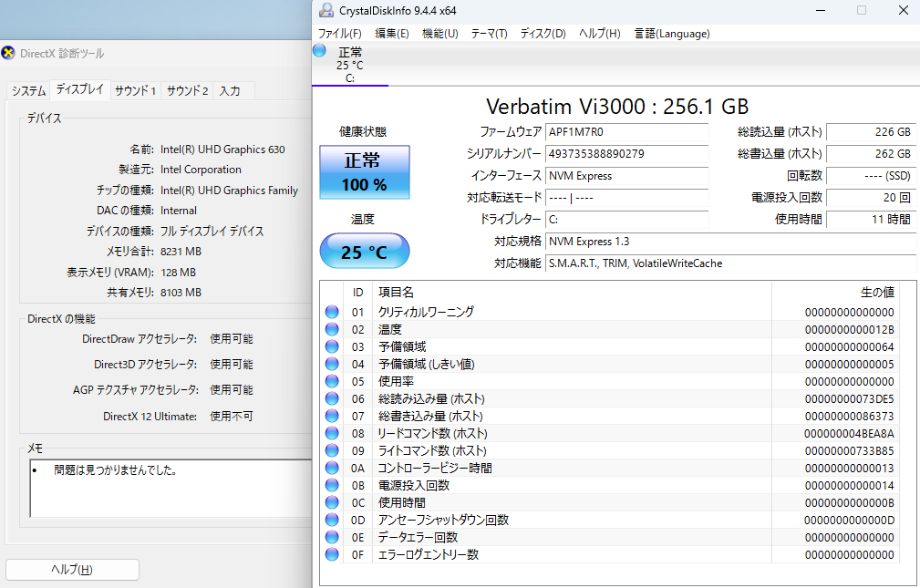Click the raw value 000000004BEA8A

(849, 434)
